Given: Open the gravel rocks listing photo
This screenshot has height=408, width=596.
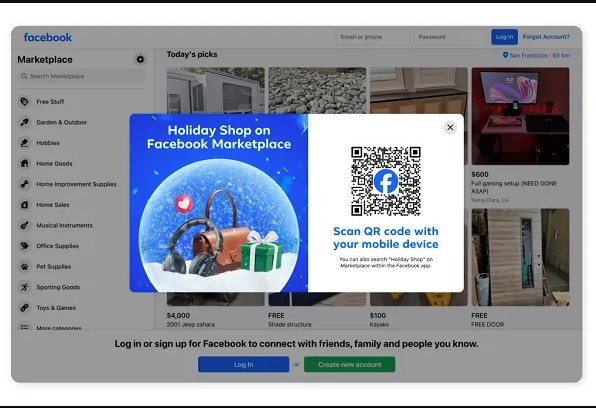Looking at the screenshot, I should point(317,90).
